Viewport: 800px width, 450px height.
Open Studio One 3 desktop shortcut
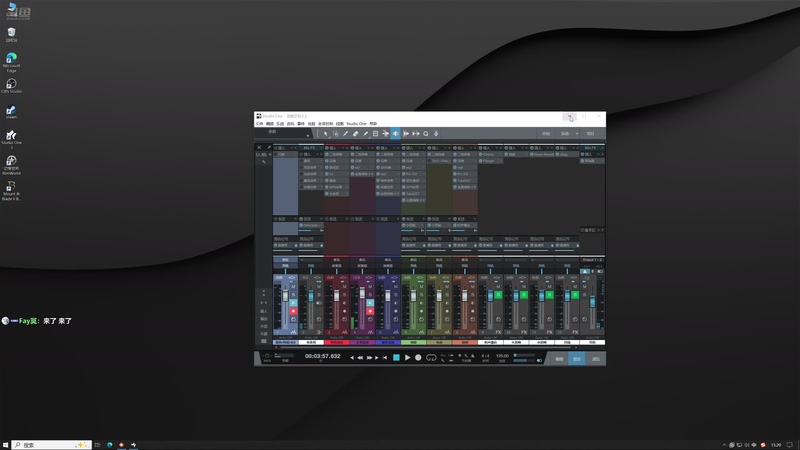pos(11,139)
